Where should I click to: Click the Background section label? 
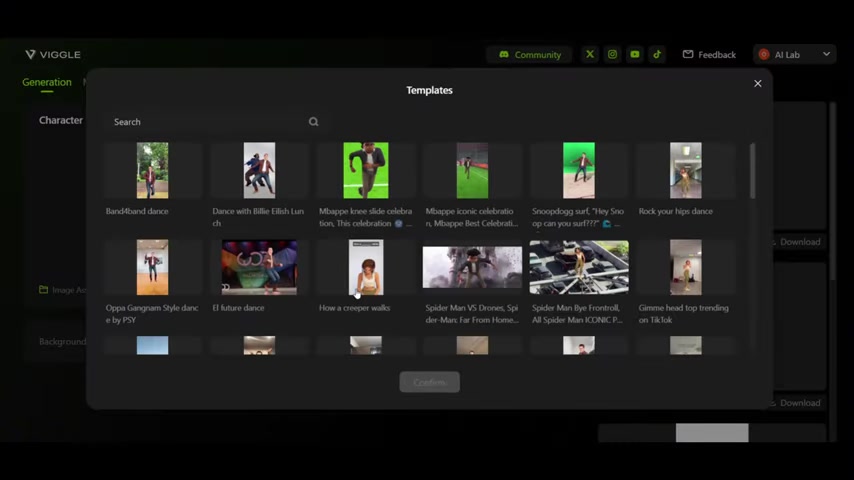tap(62, 342)
